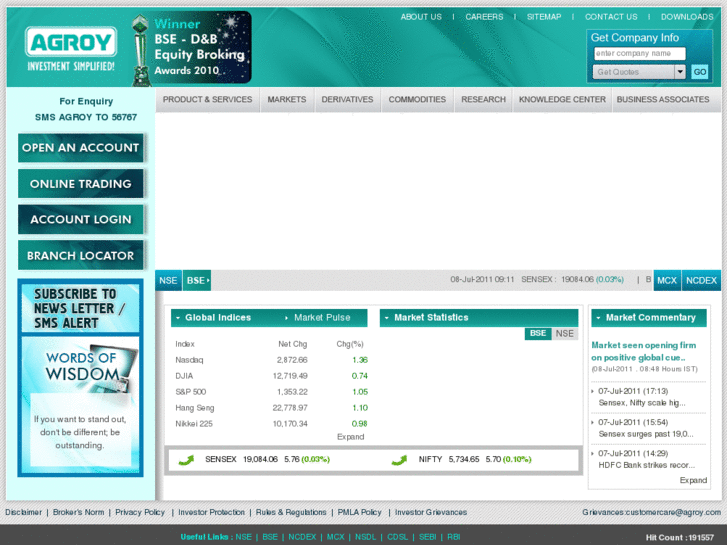
Task: Open NSDL useful link in footer
Action: [365, 537]
